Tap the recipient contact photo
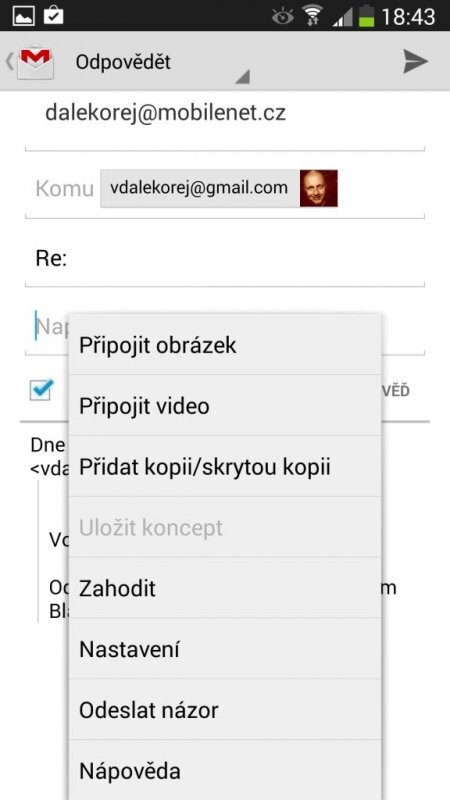 click(318, 188)
